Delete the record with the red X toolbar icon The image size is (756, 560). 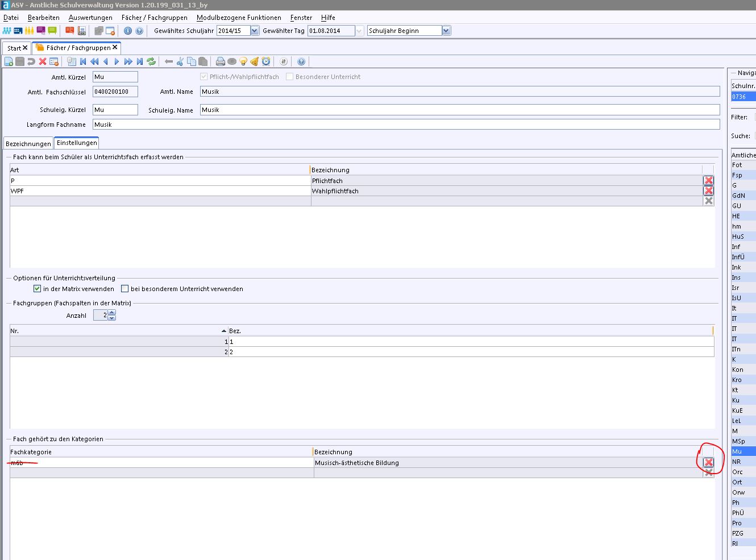[x=43, y=61]
